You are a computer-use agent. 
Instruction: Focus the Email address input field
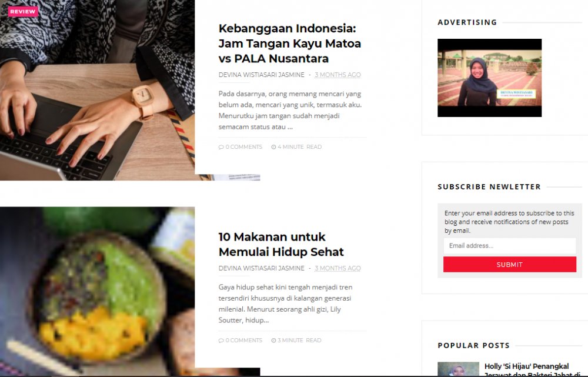point(510,246)
